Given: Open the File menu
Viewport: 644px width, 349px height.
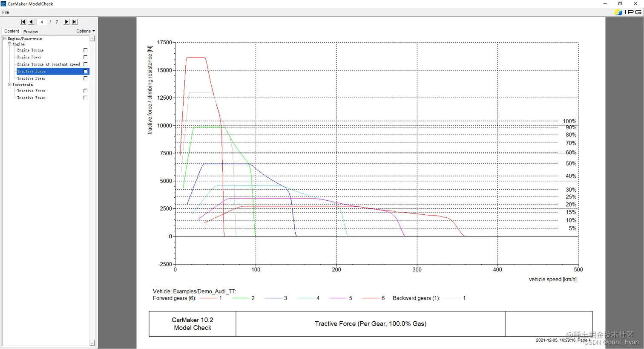Looking at the screenshot, I should (x=6, y=12).
